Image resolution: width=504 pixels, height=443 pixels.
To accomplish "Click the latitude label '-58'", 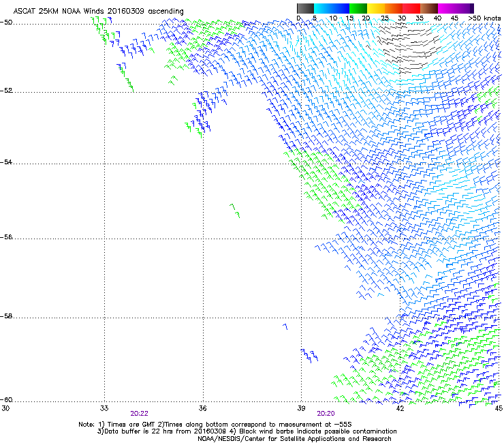I will (x=6, y=316).
